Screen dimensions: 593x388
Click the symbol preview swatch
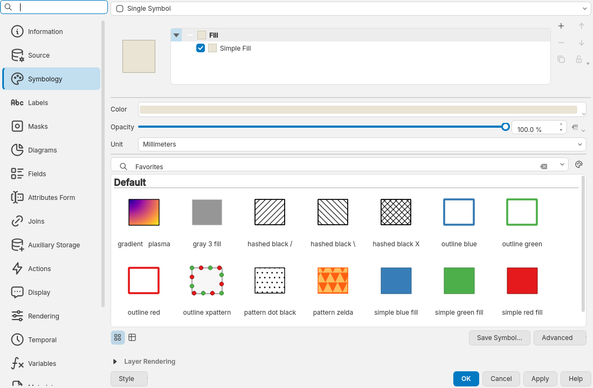[x=139, y=56]
